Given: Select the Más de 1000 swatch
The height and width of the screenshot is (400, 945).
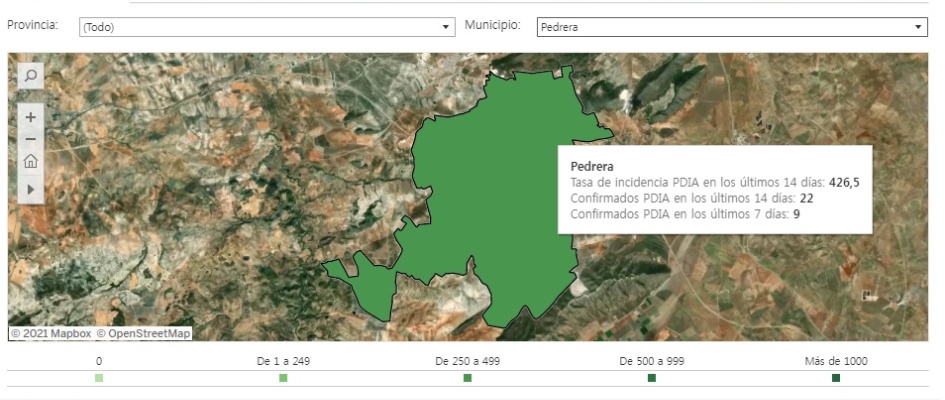Looking at the screenshot, I should tap(836, 378).
